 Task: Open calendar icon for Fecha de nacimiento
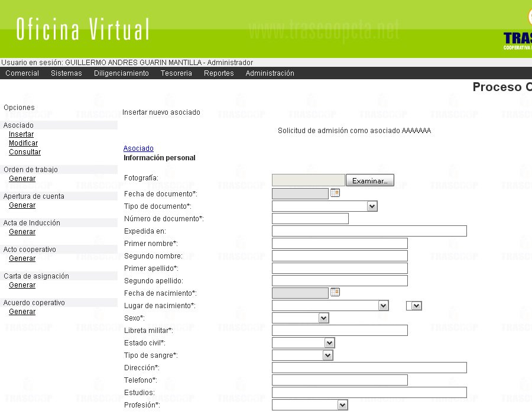(x=335, y=292)
